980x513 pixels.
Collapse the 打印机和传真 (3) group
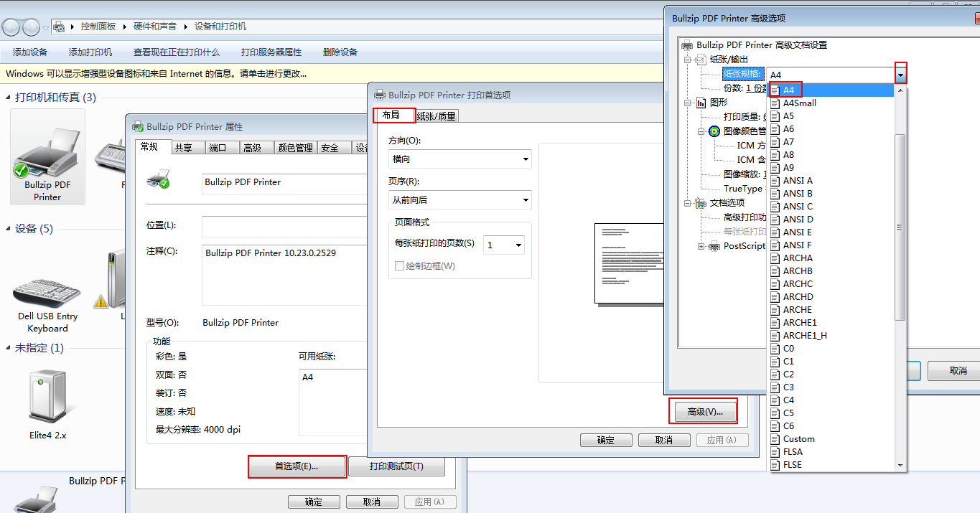pyautogui.click(x=9, y=98)
